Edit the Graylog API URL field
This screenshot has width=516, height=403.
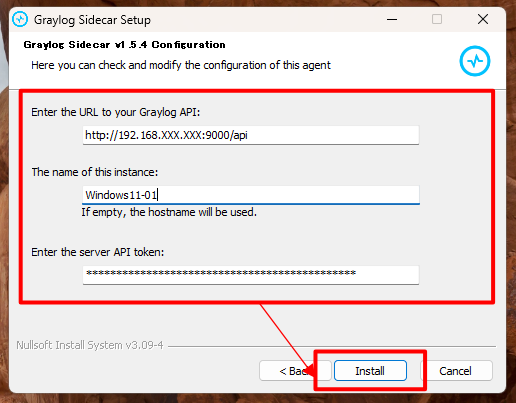[251, 135]
